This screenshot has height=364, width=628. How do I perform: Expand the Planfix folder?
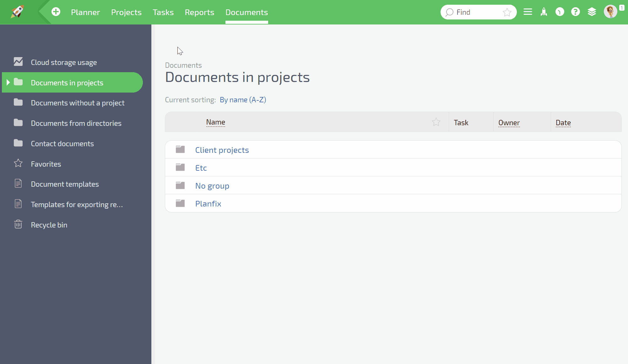click(208, 203)
